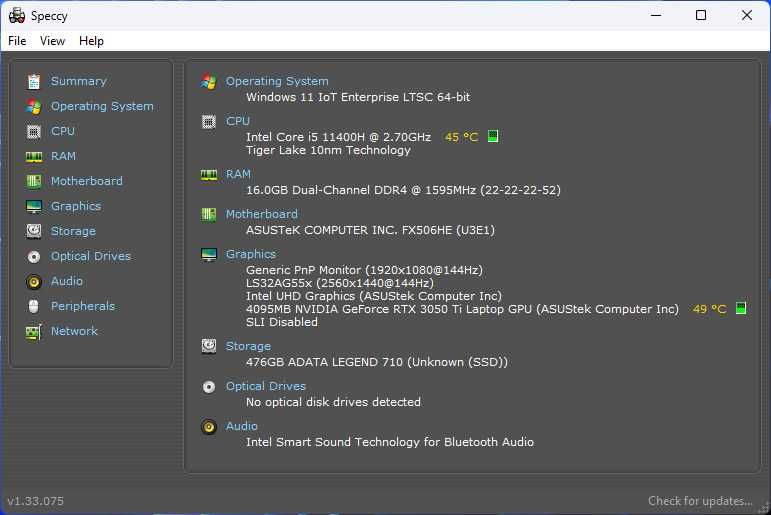Click 'Intel Smart Sound Technology for Bluetooth Audio' text
This screenshot has width=771, height=515.
point(390,442)
